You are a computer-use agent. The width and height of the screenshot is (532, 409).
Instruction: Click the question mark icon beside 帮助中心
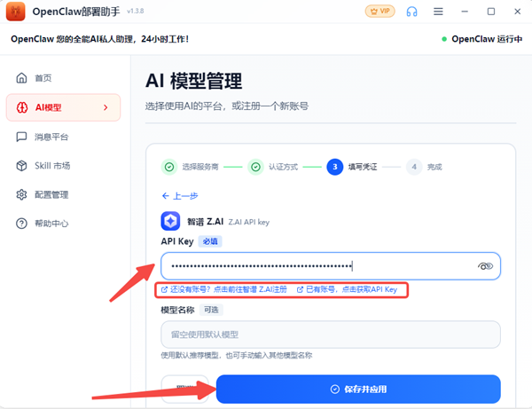tap(21, 224)
